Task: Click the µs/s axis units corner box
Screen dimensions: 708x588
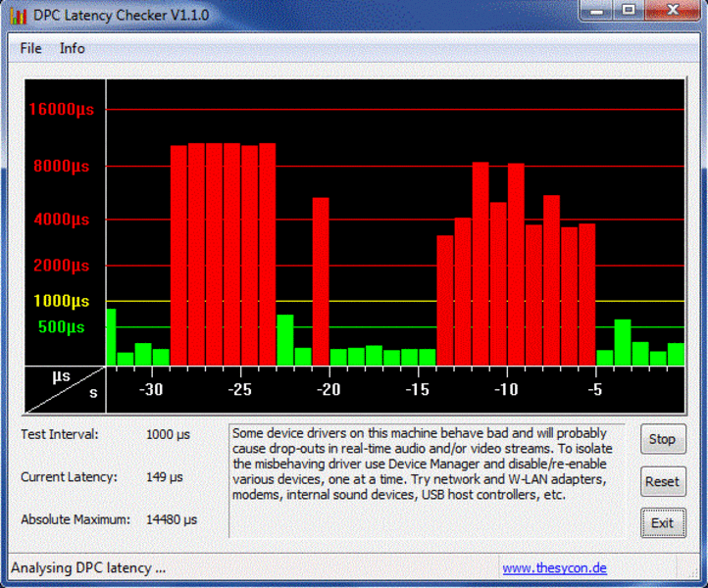Action: point(65,389)
